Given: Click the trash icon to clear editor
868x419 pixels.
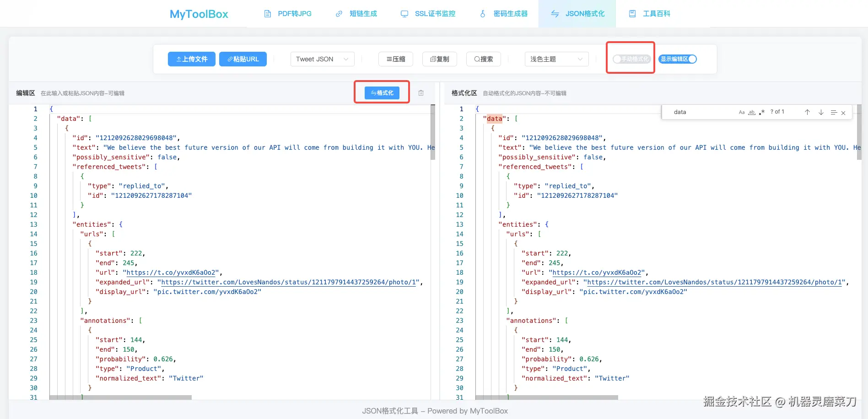Looking at the screenshot, I should tap(421, 93).
